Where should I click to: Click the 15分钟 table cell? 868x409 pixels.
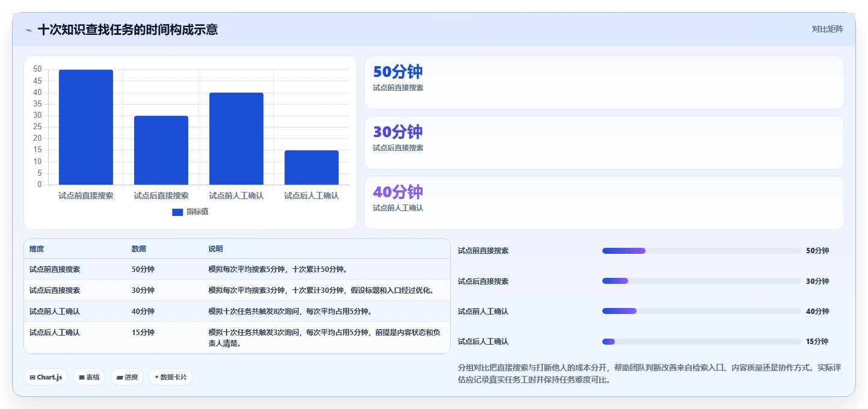(143, 332)
